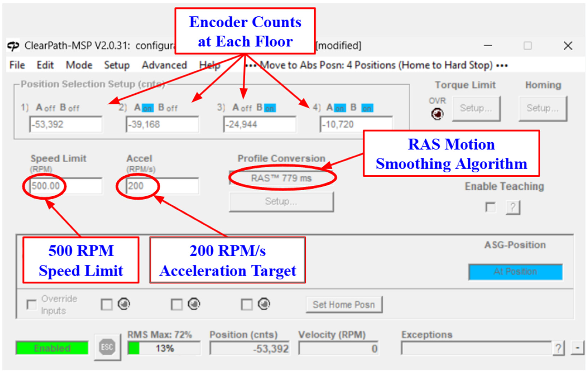588x374 pixels.
Task: Click the Enable Teaching help question mark
Action: 513,207
